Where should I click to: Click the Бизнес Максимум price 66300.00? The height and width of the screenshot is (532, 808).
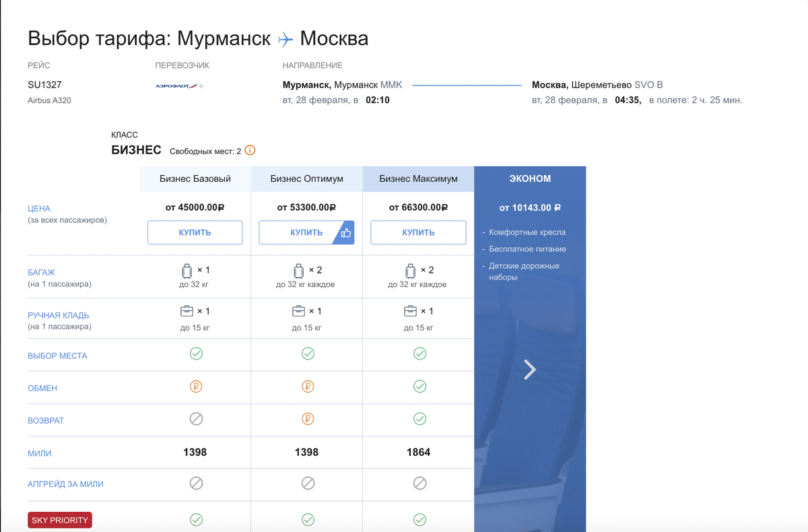(419, 208)
